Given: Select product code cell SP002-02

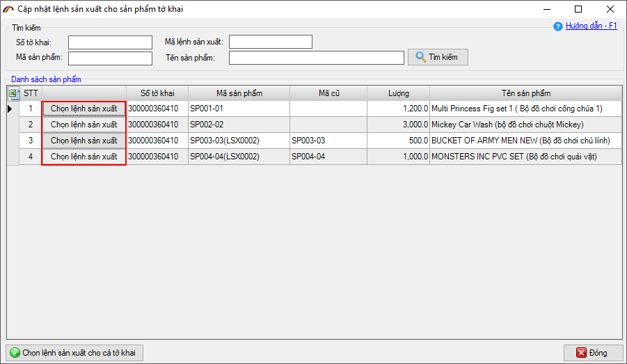Looking at the screenshot, I should click(239, 125).
